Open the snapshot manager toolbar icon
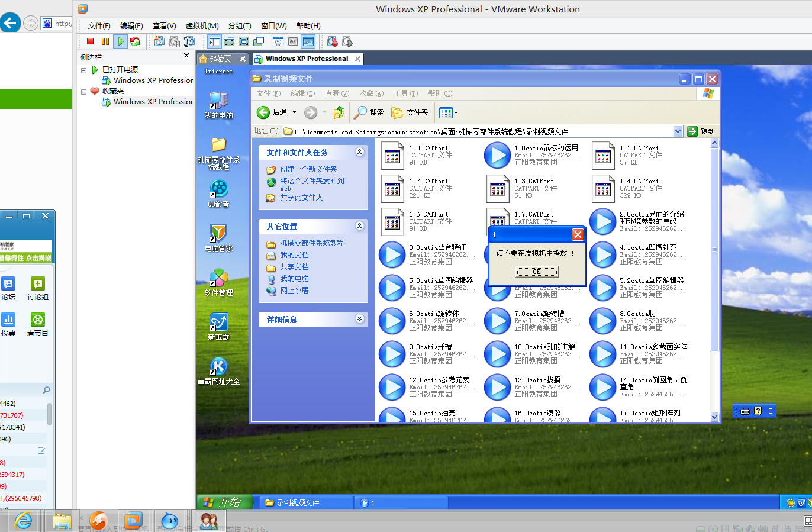812x532 pixels. coord(189,41)
